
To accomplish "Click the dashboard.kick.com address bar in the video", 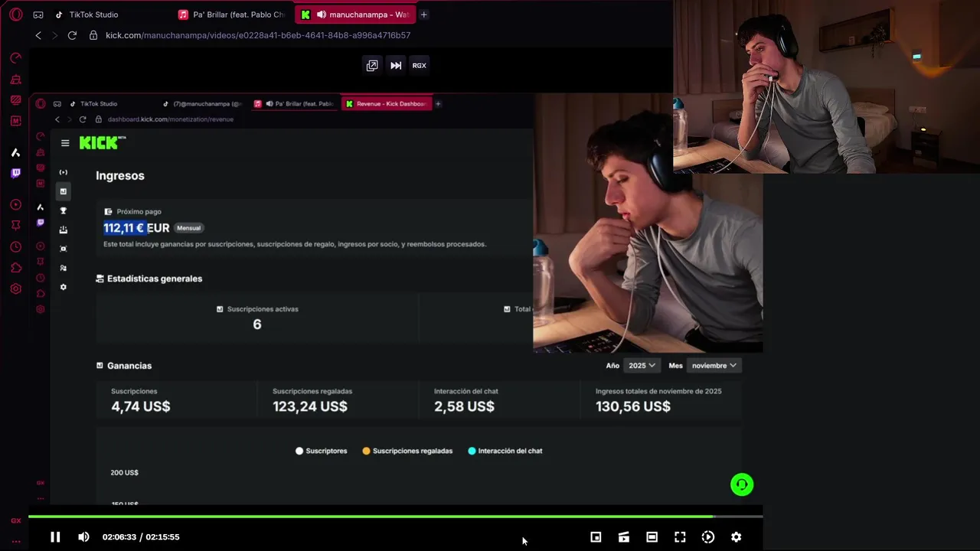I will pos(170,119).
